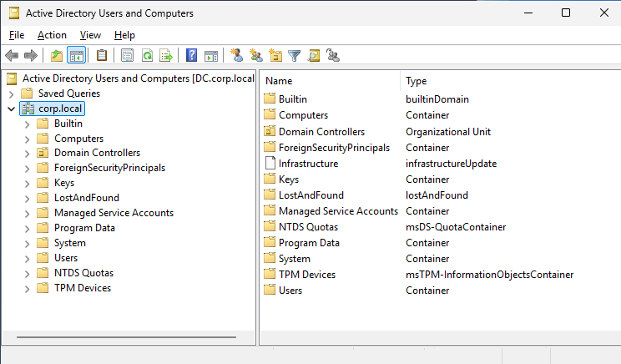The image size is (621, 364).
Task: Toggle Show/Hide Action Pane icon
Action: [x=211, y=55]
